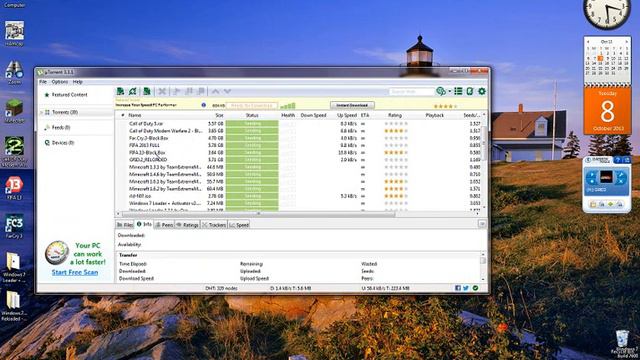Toggle the category list view icon

tap(458, 91)
